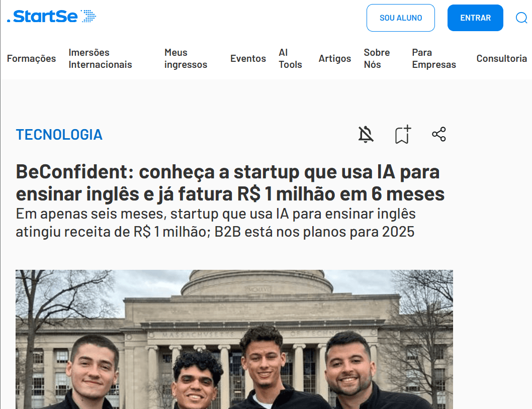
Task: Open the search magnifier icon
Action: click(x=521, y=18)
